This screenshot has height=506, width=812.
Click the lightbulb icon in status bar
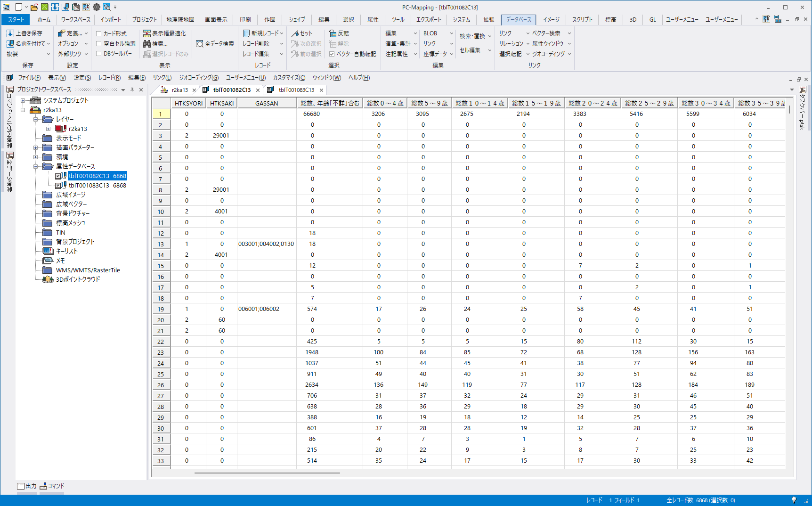[x=794, y=500]
